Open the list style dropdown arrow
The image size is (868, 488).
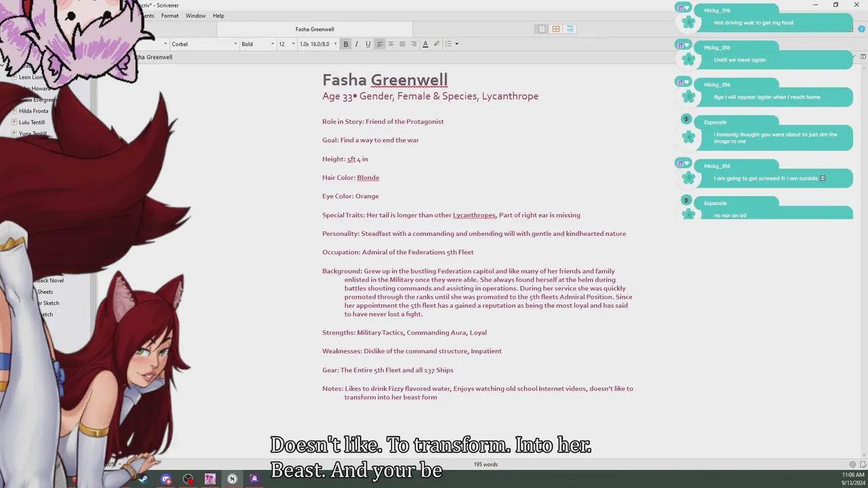pos(457,44)
